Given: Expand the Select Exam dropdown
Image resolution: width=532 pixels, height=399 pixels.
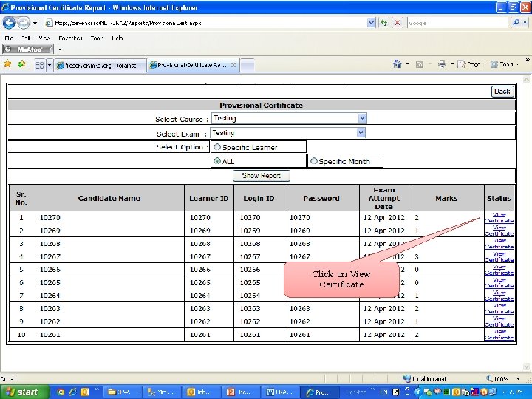Looking at the screenshot, I should [361, 133].
